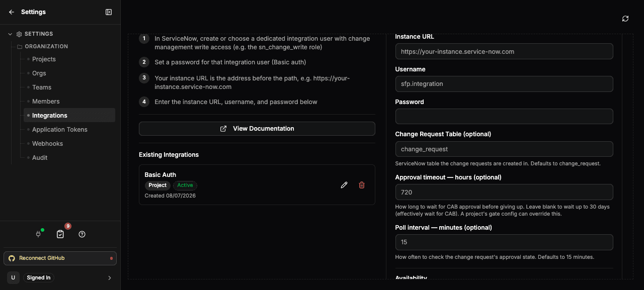Click the red notification badge showing 9

tap(67, 226)
